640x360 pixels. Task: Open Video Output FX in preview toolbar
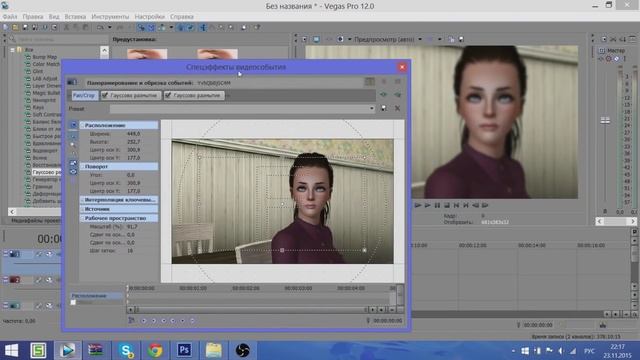point(329,39)
